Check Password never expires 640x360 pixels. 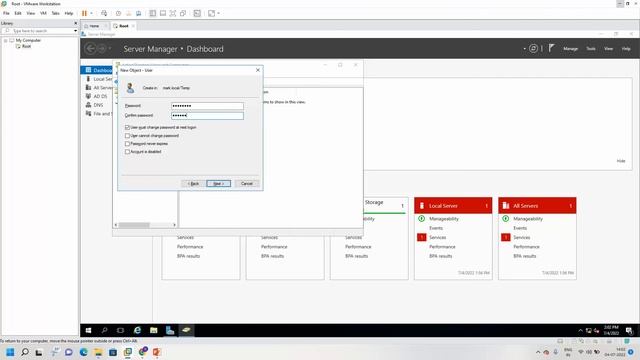coord(127,144)
